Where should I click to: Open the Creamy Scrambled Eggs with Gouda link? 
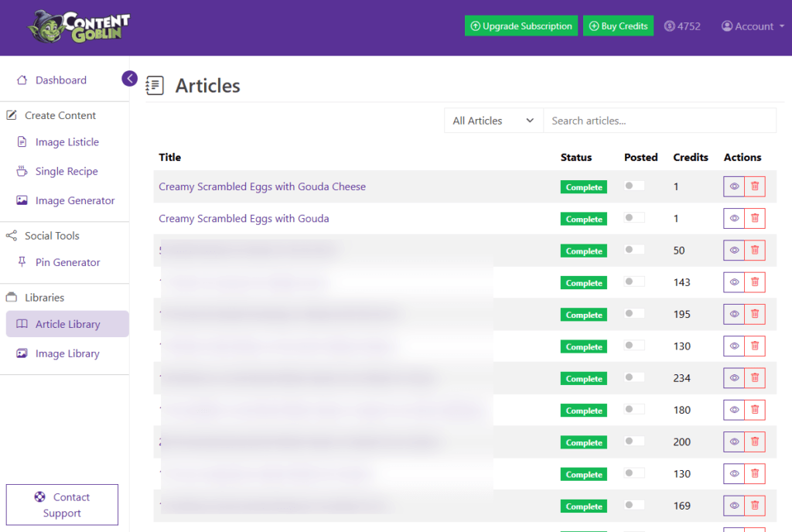[x=244, y=218]
